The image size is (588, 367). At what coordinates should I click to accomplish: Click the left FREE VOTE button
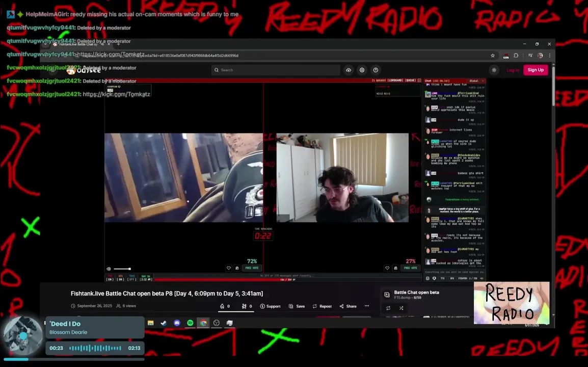click(x=252, y=268)
